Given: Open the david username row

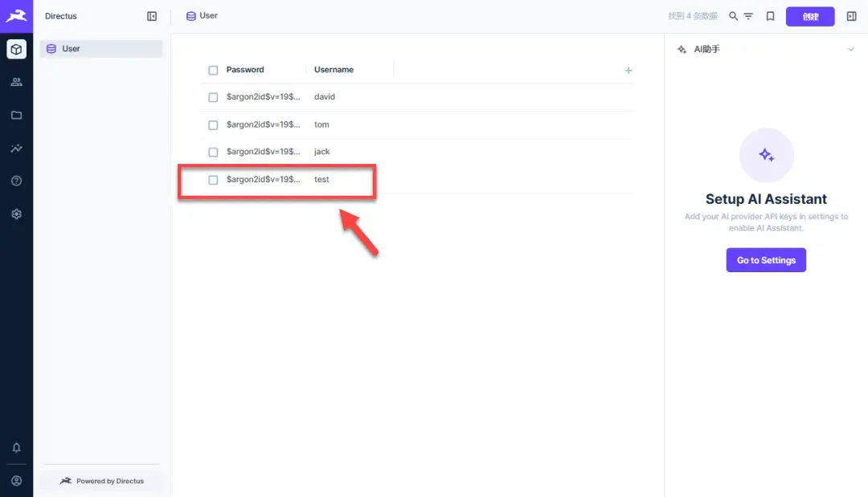Looking at the screenshot, I should [x=325, y=96].
